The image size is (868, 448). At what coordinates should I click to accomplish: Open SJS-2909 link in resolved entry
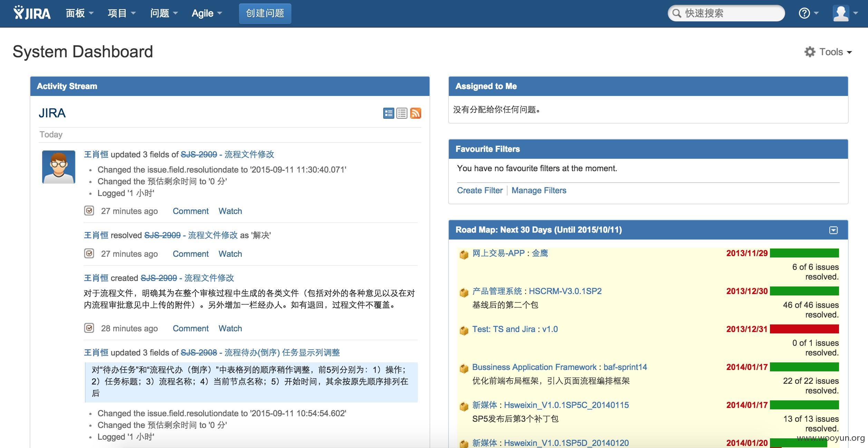click(x=162, y=235)
